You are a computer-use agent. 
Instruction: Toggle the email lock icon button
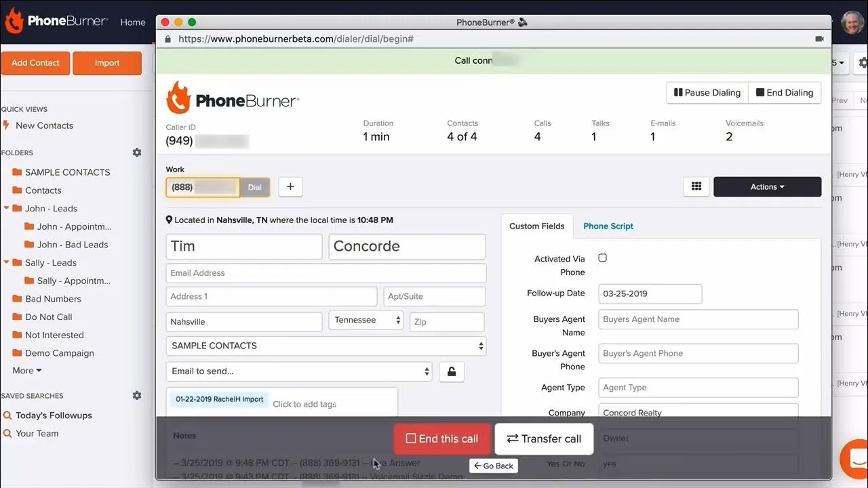click(x=452, y=371)
